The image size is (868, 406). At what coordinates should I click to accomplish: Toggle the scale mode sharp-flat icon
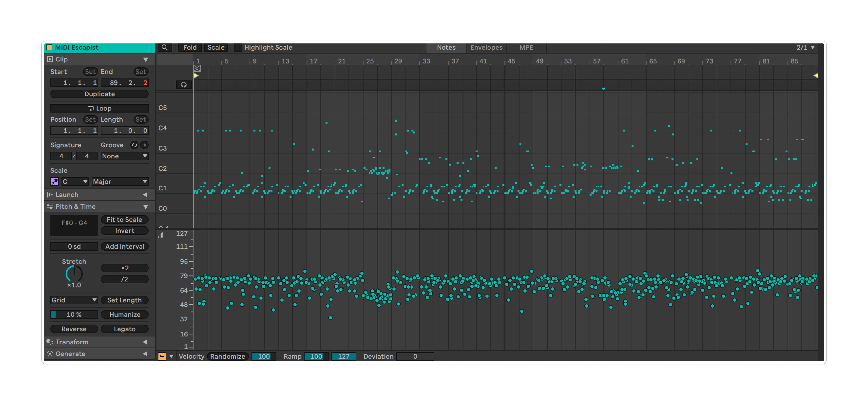pos(55,182)
